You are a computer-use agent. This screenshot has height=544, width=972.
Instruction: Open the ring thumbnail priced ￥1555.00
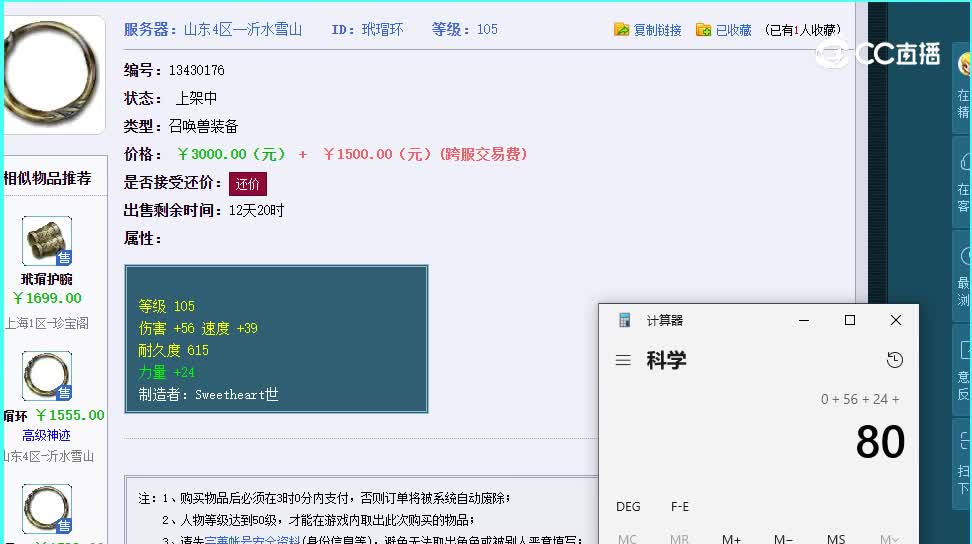pyautogui.click(x=47, y=376)
